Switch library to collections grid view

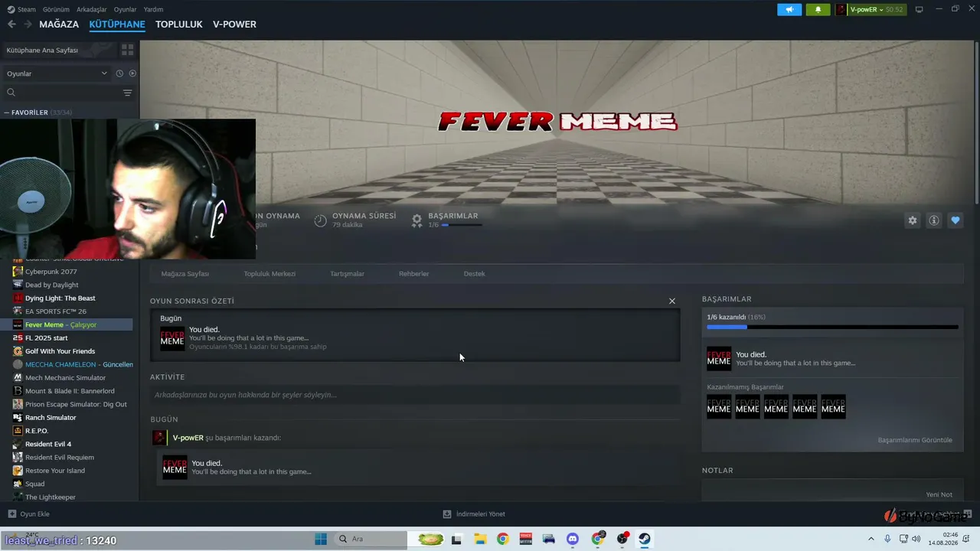[127, 50]
